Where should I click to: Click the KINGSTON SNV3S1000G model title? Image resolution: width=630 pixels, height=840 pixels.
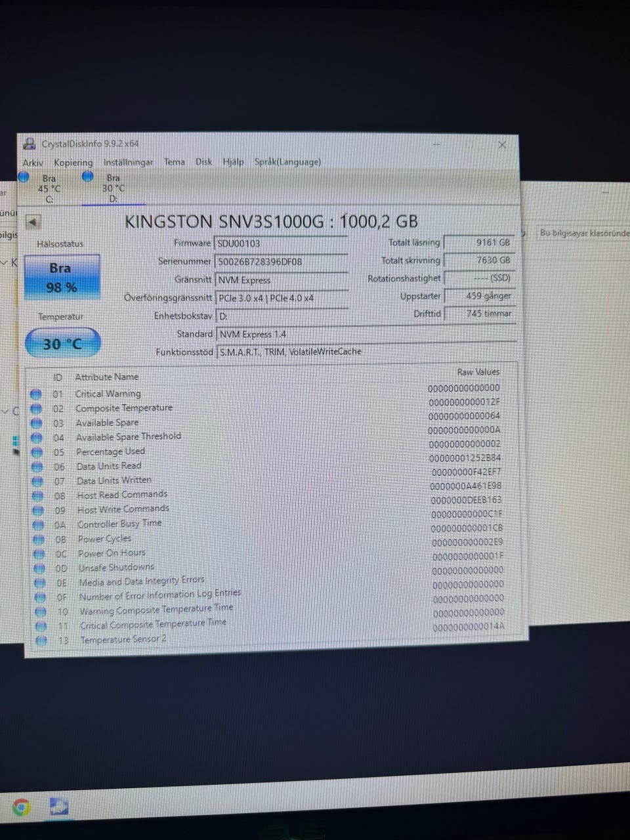click(x=271, y=221)
